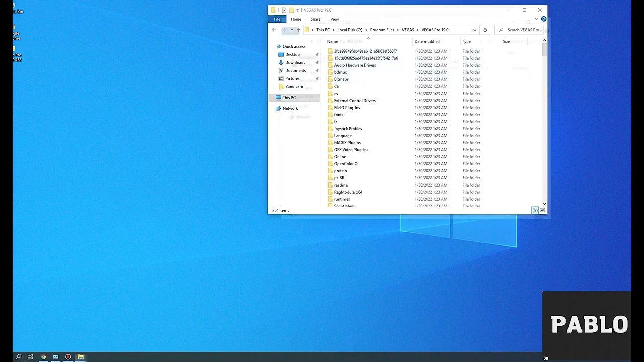The height and width of the screenshot is (362, 644).
Task: Open Desktop in the navigation pane
Action: [292, 55]
